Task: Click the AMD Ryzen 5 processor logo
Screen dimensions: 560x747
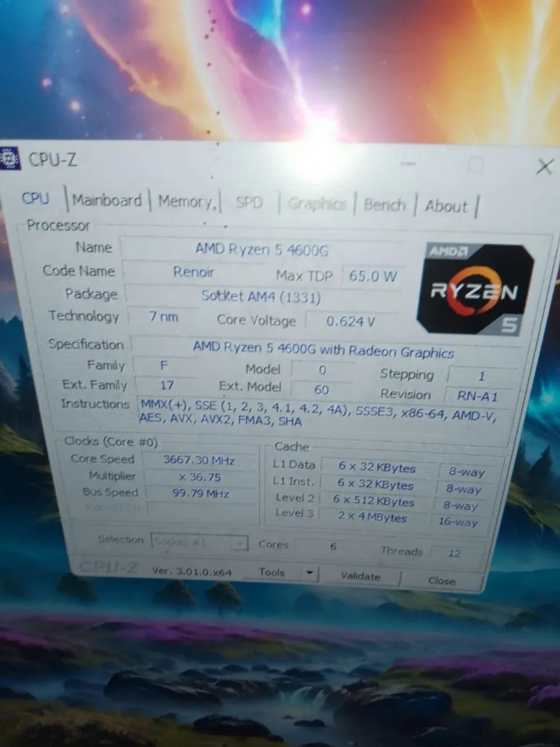Action: pos(474,289)
